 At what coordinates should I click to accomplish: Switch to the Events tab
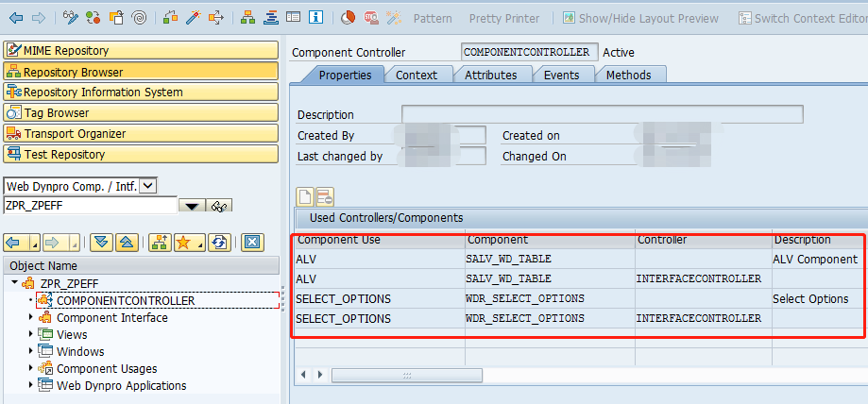(x=561, y=75)
